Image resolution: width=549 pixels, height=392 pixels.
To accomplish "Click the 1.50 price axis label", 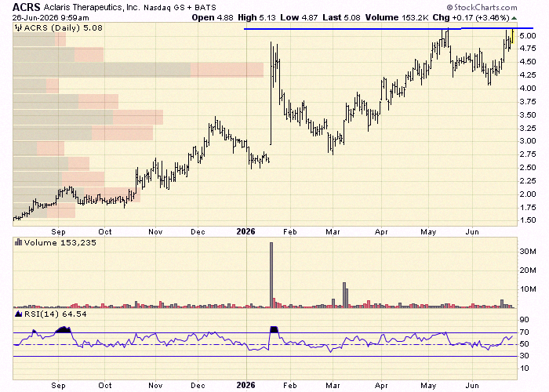I will tap(528, 220).
